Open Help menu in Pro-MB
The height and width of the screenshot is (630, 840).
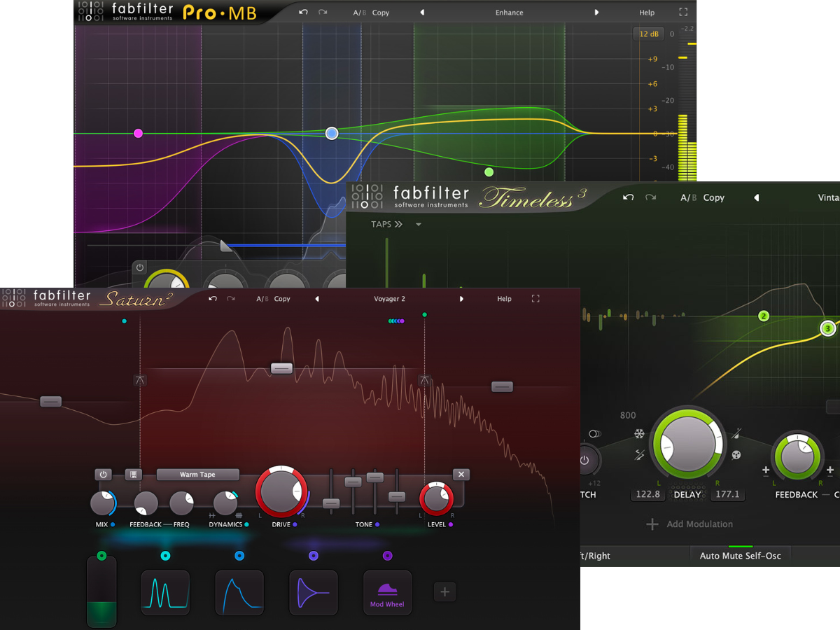647,13
